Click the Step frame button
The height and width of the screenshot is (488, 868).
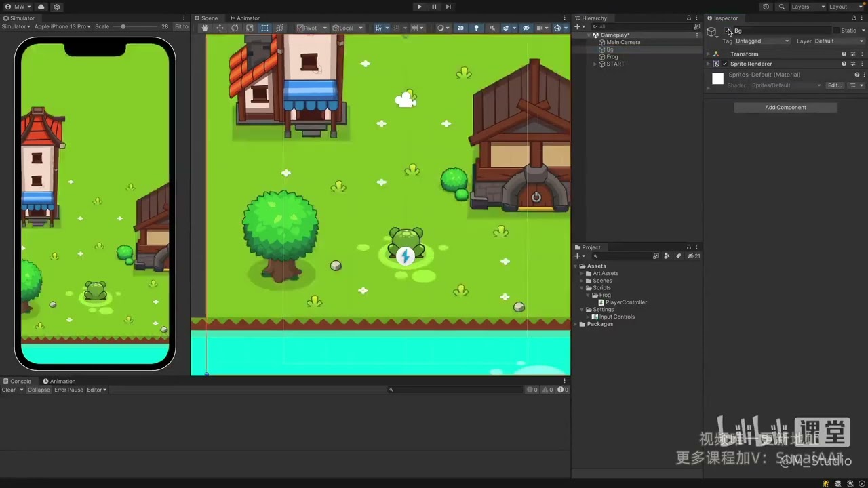point(448,7)
